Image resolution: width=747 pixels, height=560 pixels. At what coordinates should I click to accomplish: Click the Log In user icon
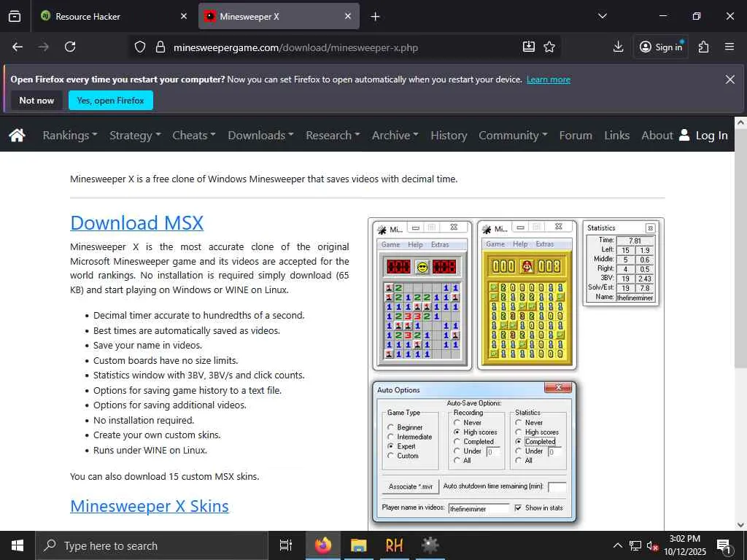pyautogui.click(x=684, y=135)
